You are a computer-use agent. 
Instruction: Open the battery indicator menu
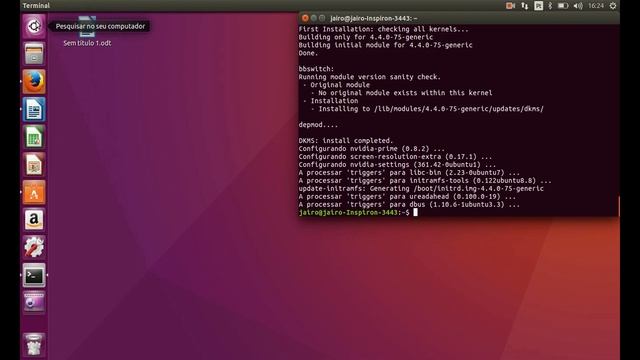tap(563, 6)
